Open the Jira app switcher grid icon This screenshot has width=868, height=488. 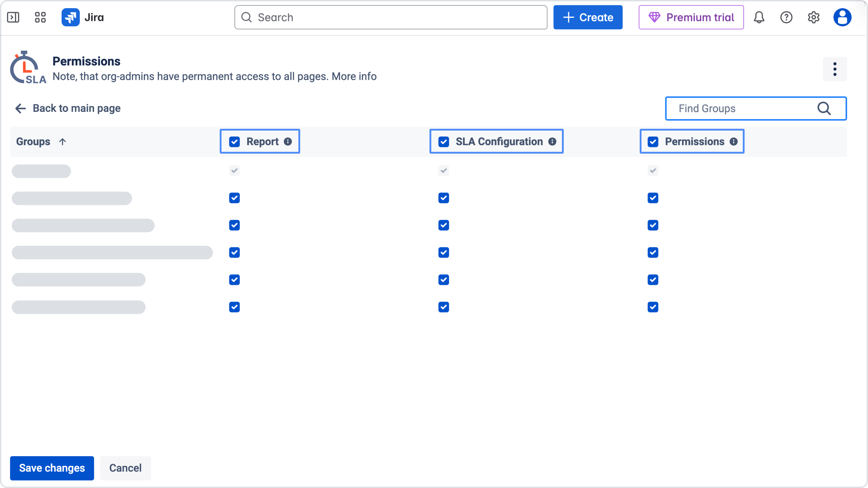click(40, 17)
